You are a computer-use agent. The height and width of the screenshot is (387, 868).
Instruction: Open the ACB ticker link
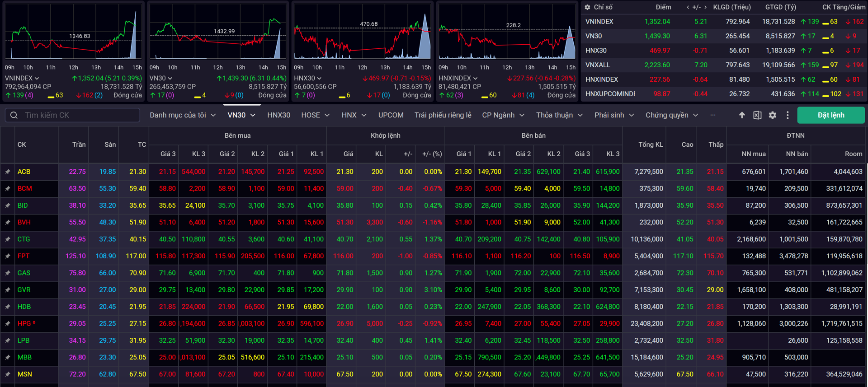coord(24,172)
